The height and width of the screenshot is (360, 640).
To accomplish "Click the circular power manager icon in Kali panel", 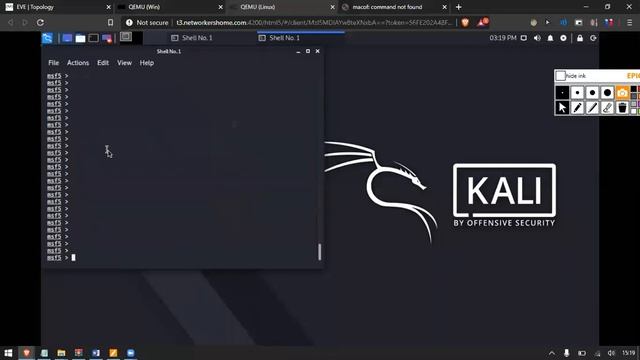I will 563,38.
